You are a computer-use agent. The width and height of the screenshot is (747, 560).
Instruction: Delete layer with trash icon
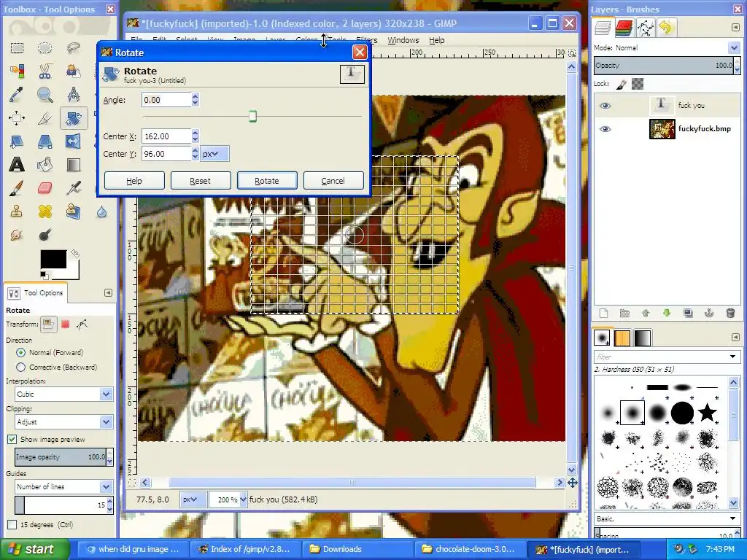click(729, 313)
